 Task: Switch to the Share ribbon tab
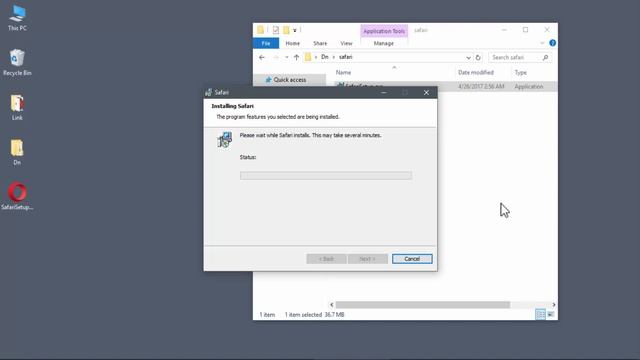coord(320,43)
